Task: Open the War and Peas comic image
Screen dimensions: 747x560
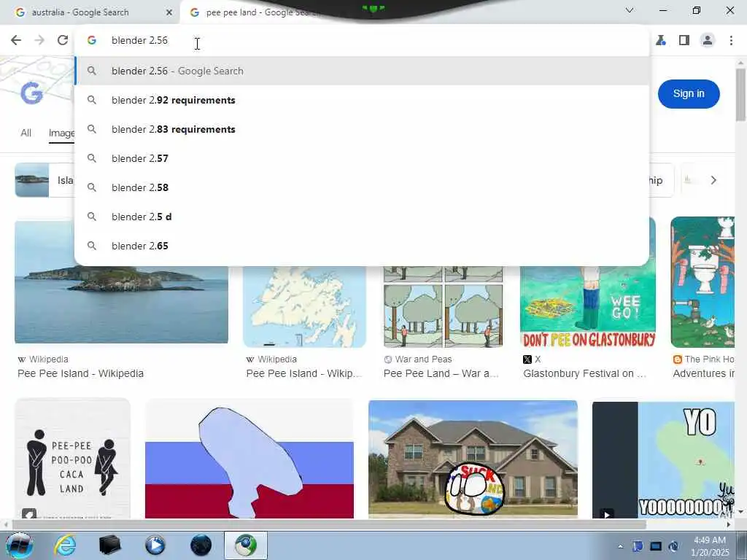Action: tap(443, 307)
